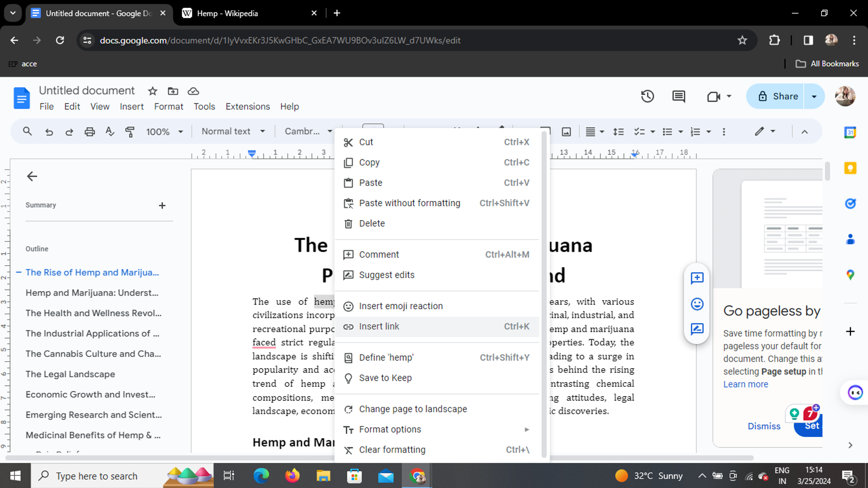Close outline with back arrow

(32, 176)
